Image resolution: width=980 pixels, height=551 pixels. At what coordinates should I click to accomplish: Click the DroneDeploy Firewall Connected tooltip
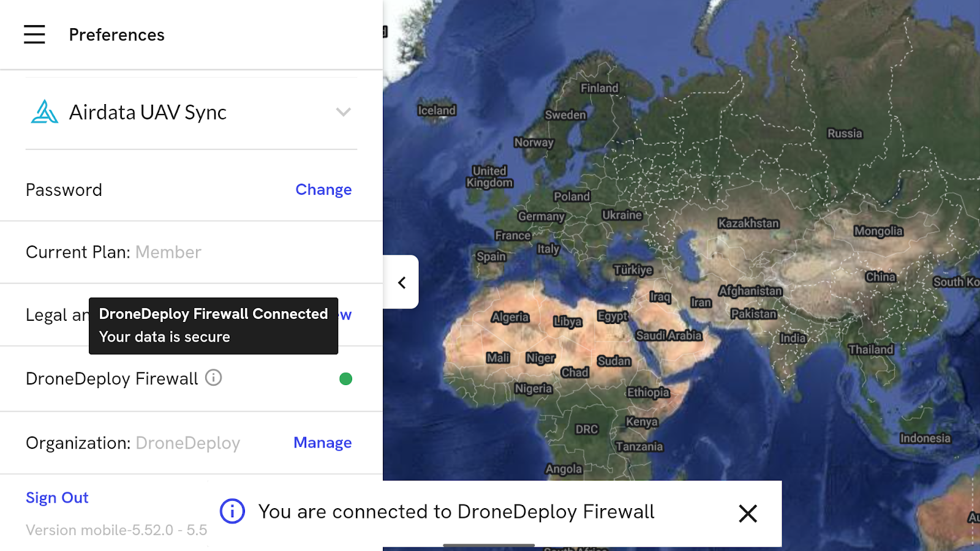(213, 326)
